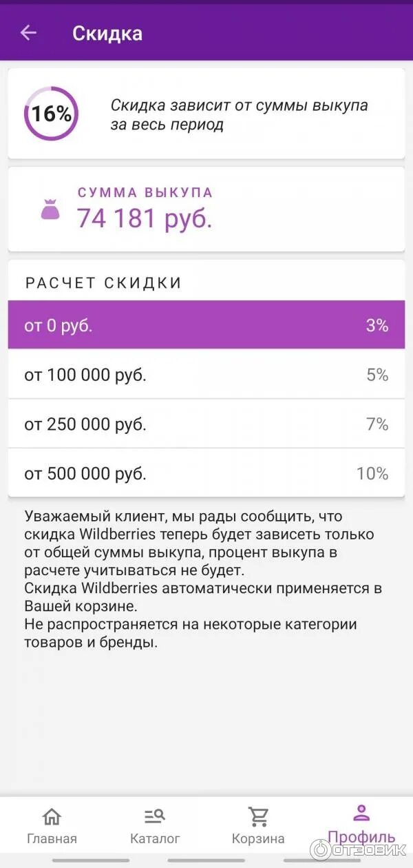The width and height of the screenshot is (413, 868).
Task: Switch to the Каталог tab label
Action: tap(155, 839)
